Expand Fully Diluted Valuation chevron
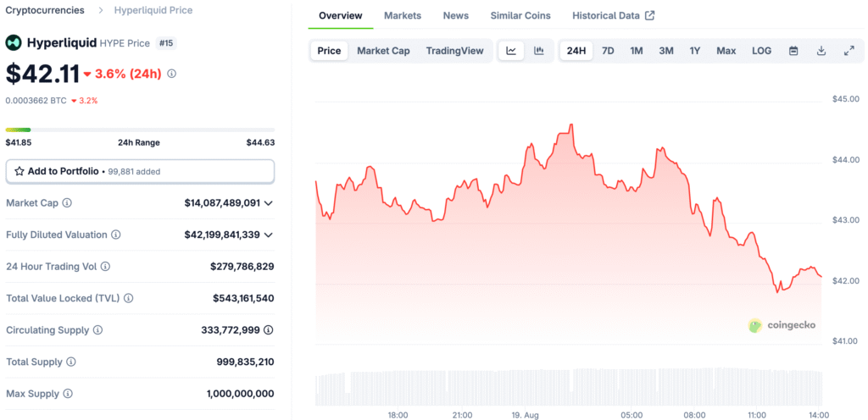 click(269, 235)
